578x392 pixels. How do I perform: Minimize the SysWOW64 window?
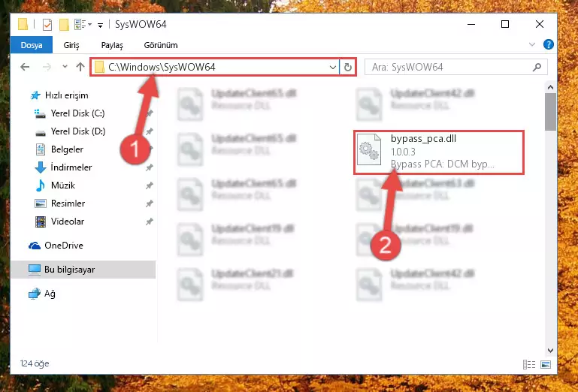point(471,24)
